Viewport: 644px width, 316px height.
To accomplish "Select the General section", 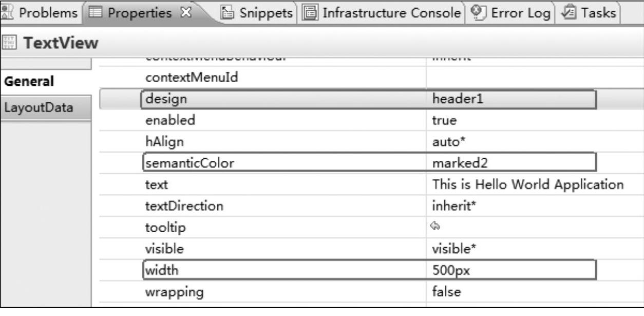I will click(x=29, y=81).
